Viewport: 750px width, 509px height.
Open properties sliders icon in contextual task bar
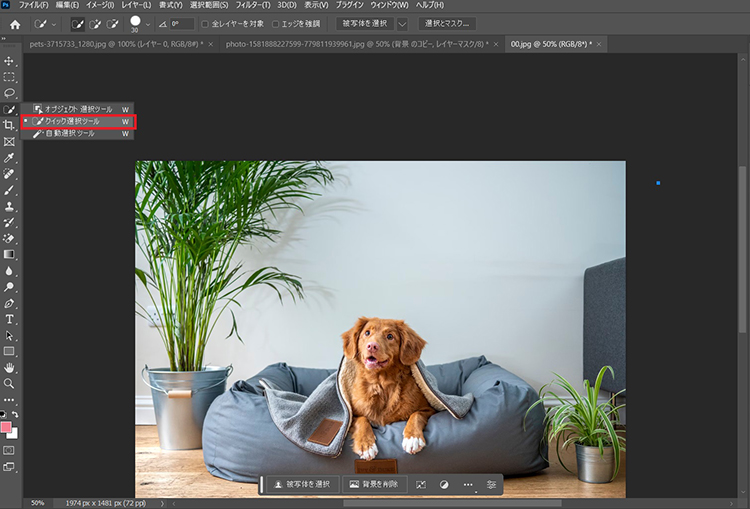[x=491, y=485]
